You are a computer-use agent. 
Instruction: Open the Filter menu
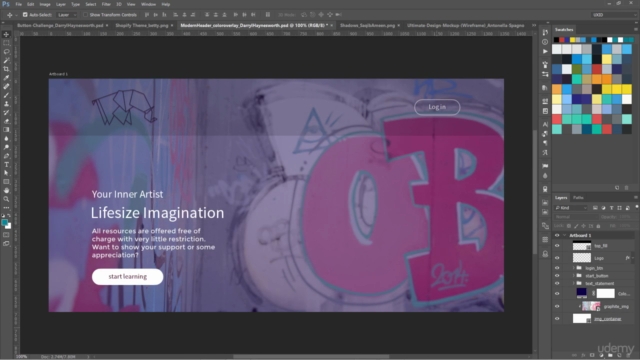point(106,4)
